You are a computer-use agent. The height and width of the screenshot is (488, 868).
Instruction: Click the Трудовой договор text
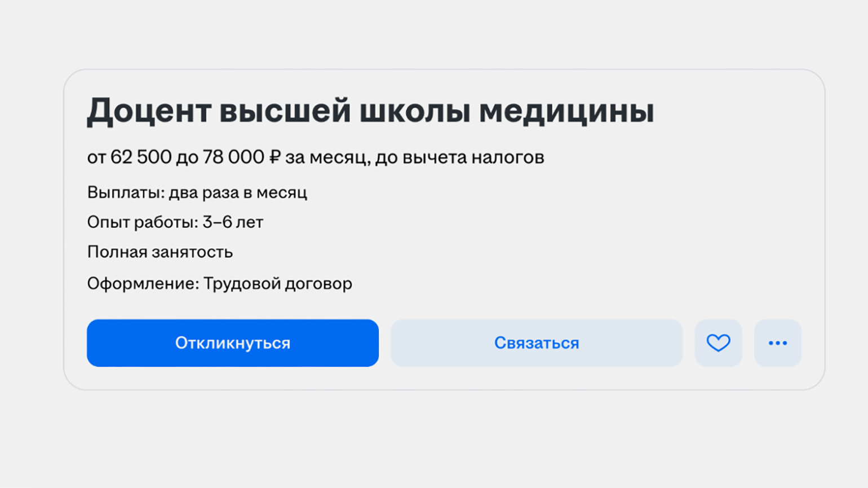tap(277, 283)
